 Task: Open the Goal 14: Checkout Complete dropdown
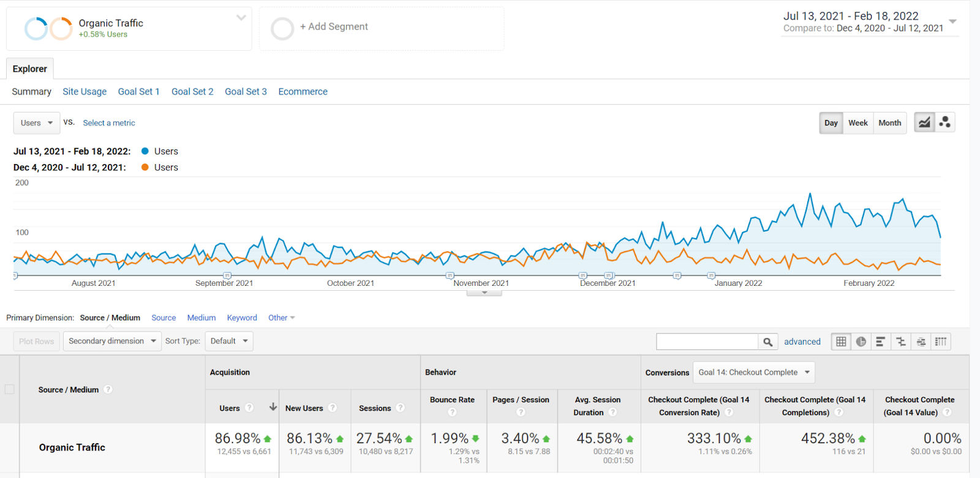click(x=754, y=372)
